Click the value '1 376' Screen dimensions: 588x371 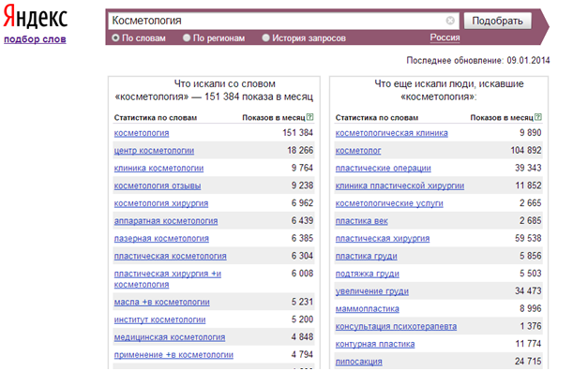tap(530, 326)
